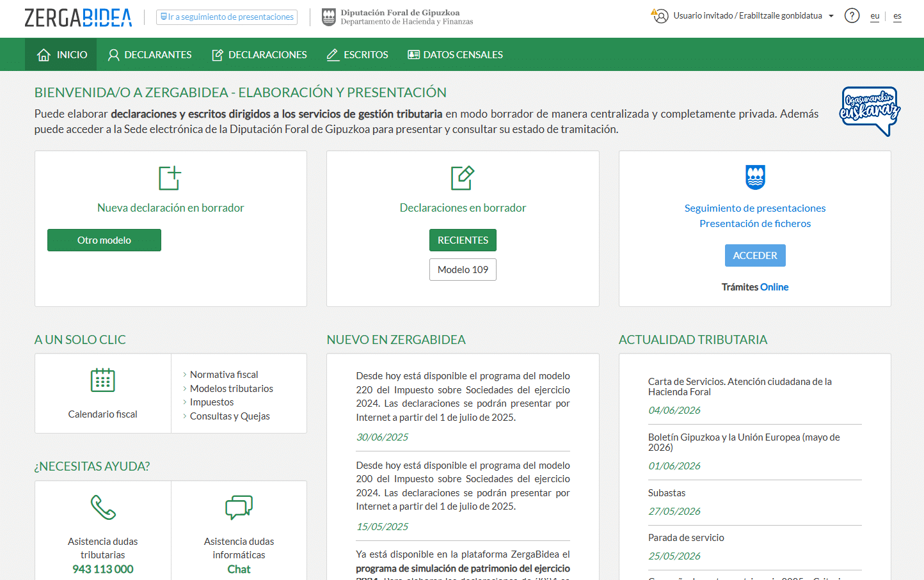
Task: Click the Calendario fiscal label
Action: [x=103, y=414]
